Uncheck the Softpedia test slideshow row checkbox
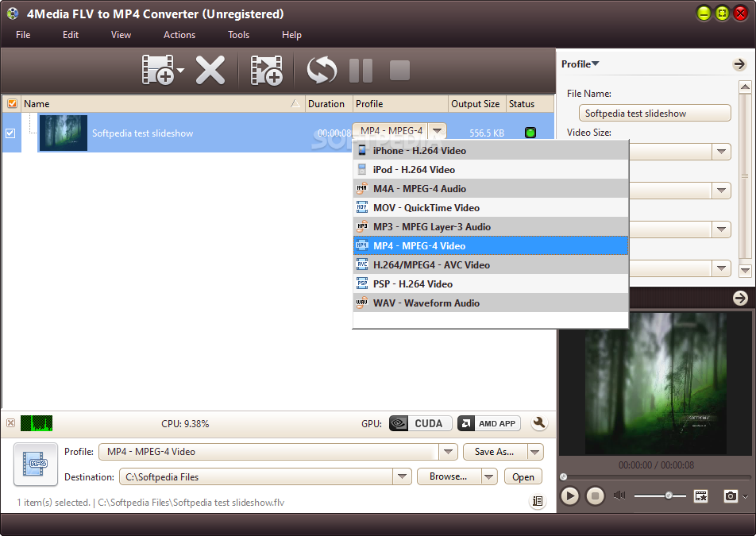 click(x=10, y=133)
